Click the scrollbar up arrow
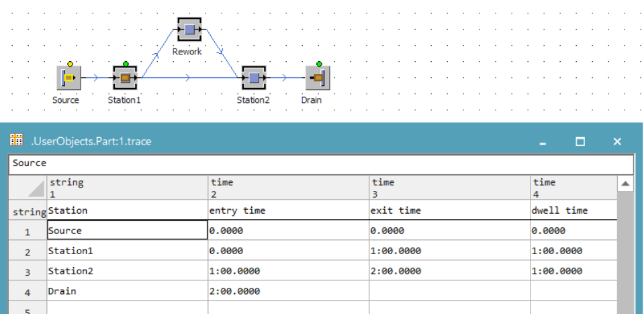The image size is (644, 314). (x=625, y=184)
